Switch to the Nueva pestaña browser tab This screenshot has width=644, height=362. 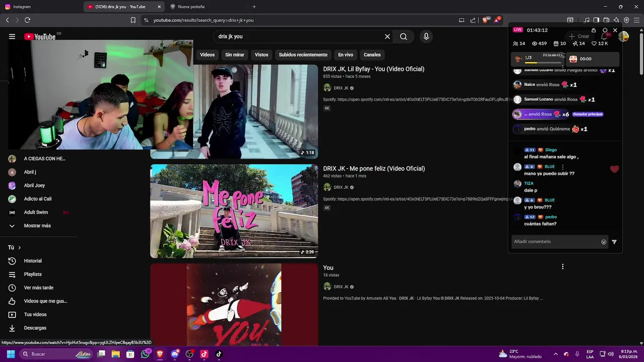[x=201, y=7]
